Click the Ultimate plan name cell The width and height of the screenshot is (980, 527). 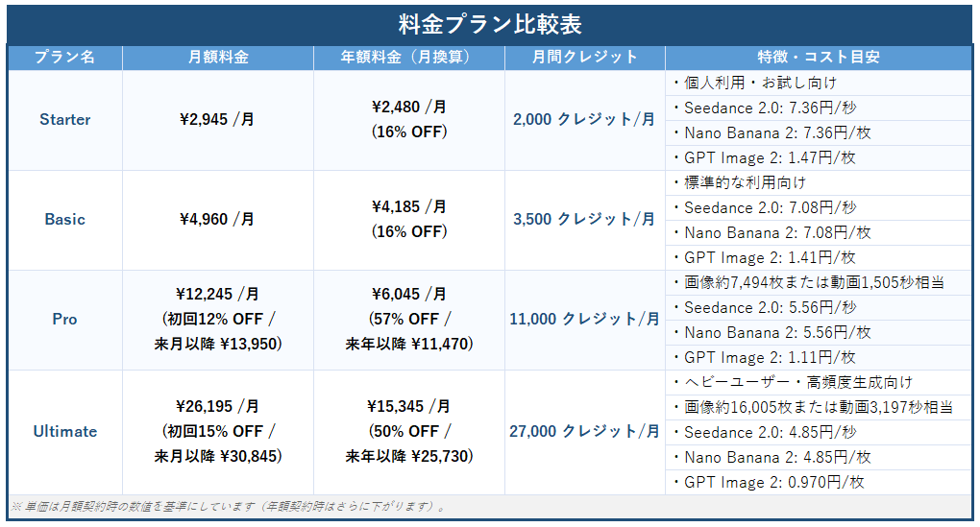pos(65,432)
